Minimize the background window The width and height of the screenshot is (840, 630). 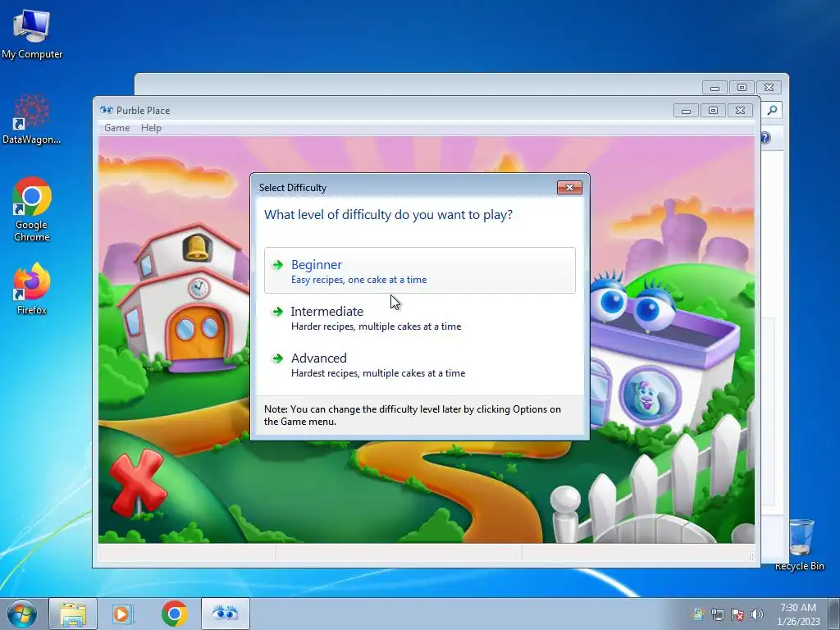pyautogui.click(x=714, y=87)
